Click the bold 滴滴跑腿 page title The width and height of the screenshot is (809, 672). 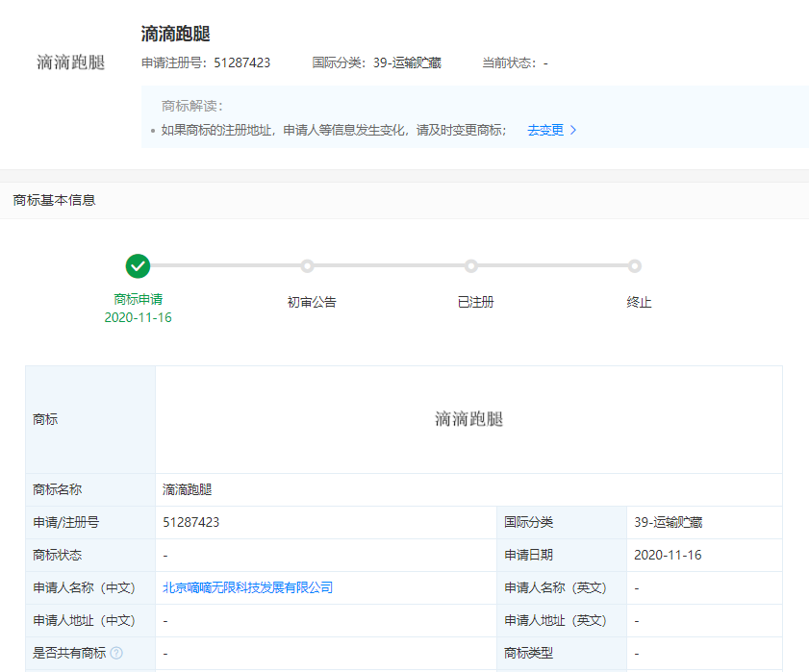pyautogui.click(x=175, y=34)
